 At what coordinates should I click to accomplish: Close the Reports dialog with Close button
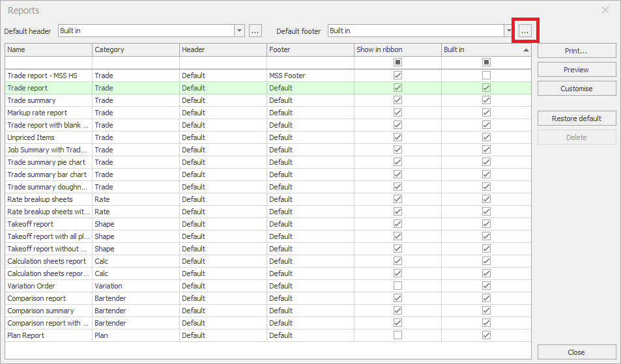tap(576, 352)
